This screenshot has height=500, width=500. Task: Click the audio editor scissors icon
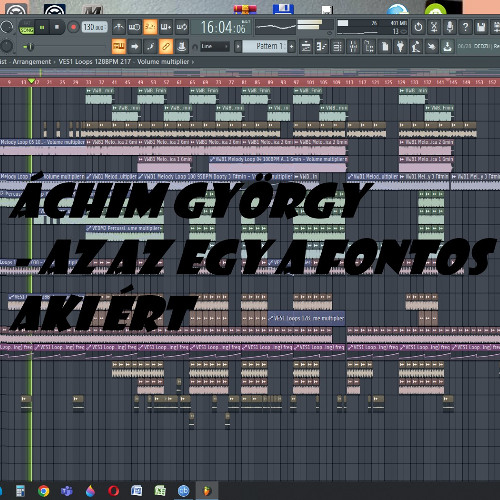click(x=434, y=27)
